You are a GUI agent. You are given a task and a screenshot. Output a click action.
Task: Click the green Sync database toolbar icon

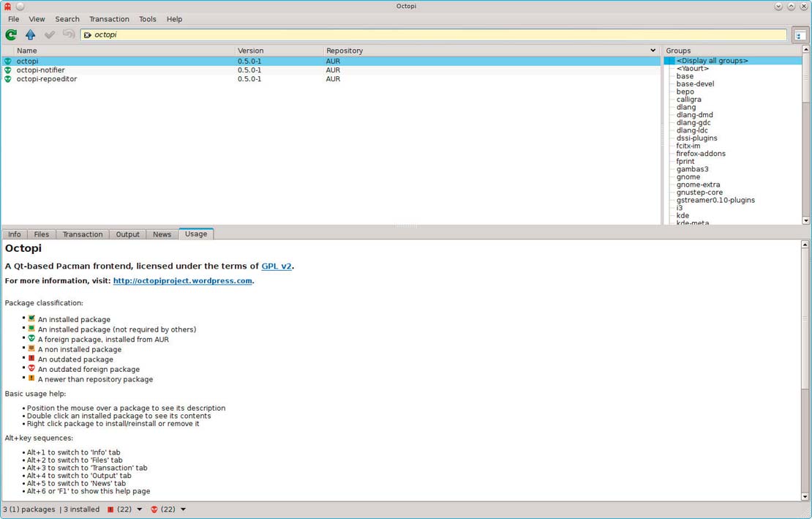click(11, 34)
